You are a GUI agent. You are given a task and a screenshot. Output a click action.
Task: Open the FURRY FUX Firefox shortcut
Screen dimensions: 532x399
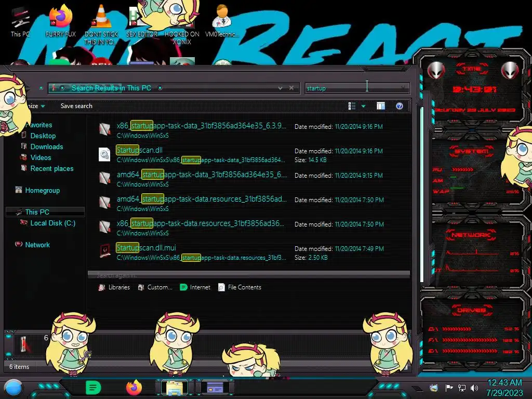point(60,21)
